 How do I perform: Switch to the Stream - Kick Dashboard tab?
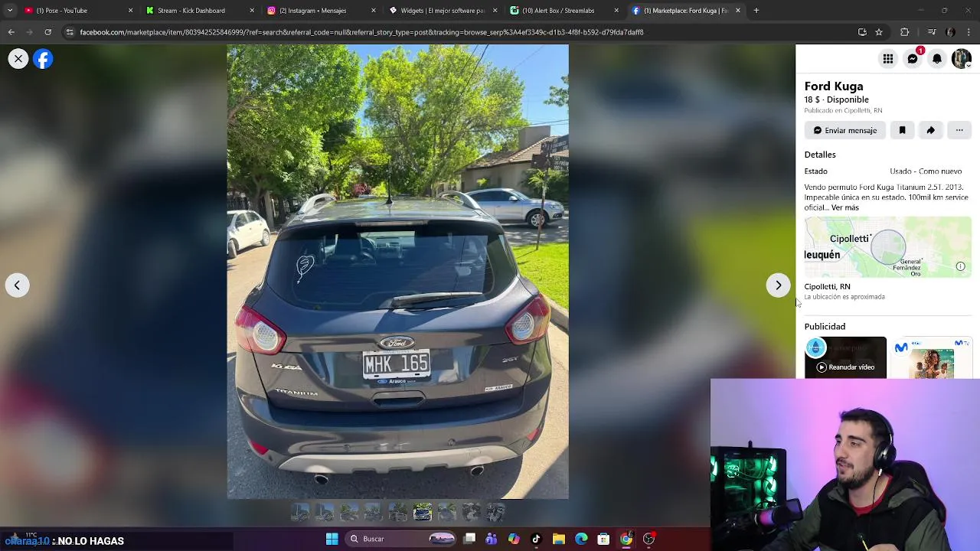click(x=198, y=11)
